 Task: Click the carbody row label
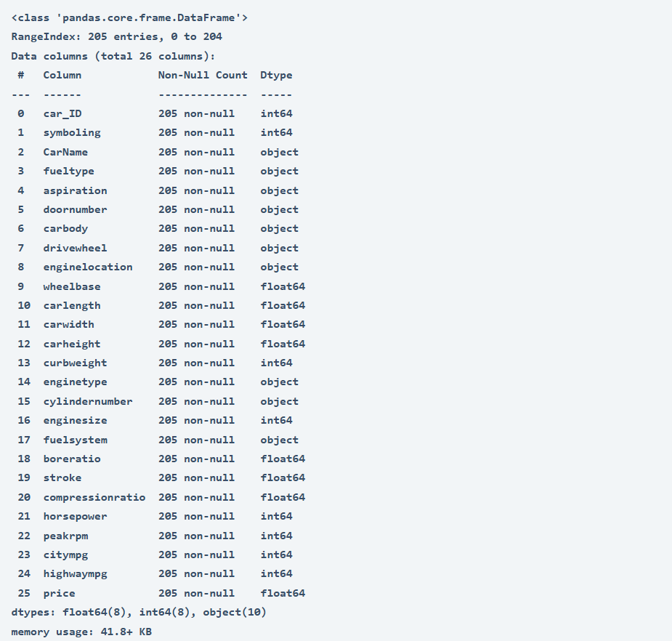(65, 228)
